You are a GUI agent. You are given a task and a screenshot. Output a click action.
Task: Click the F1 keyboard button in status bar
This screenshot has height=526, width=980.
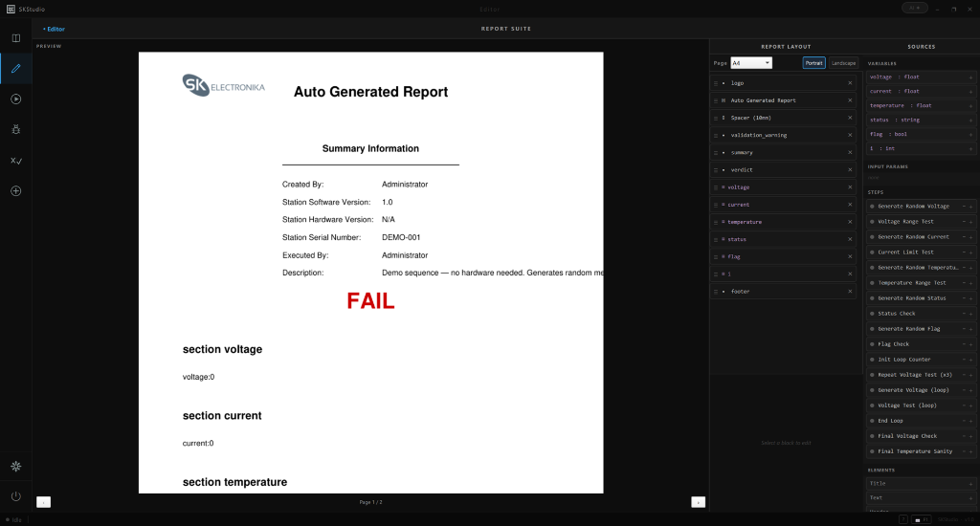pyautogui.click(x=922, y=519)
